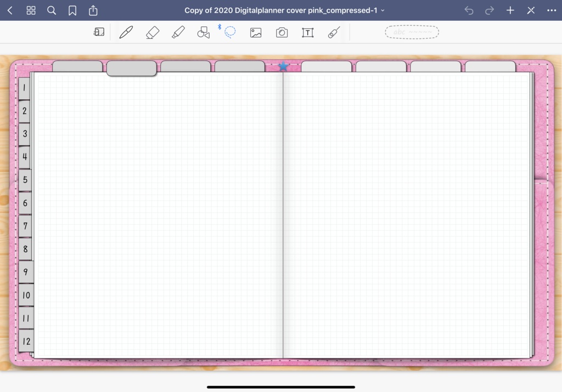Image resolution: width=562 pixels, height=392 pixels.
Task: Tap the iPad home indicator bar
Action: click(x=281, y=387)
